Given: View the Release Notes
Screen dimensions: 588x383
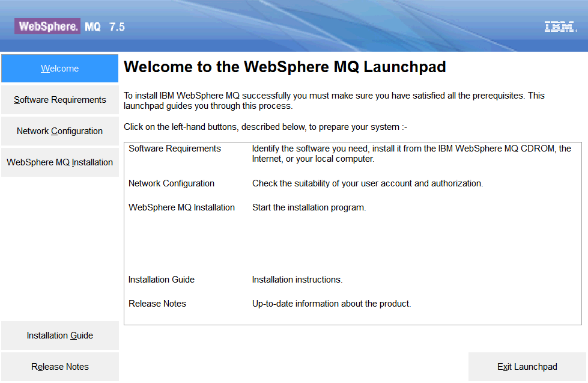Looking at the screenshot, I should [59, 367].
